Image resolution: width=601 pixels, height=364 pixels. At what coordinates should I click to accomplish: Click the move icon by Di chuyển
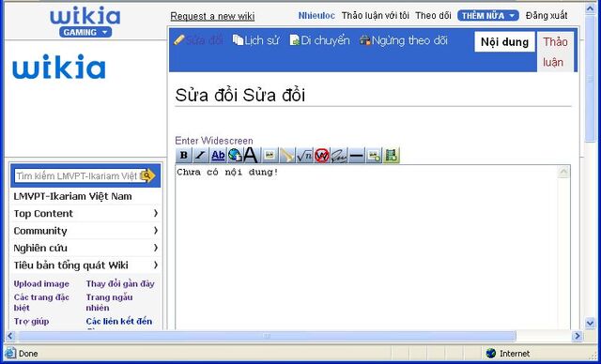pos(294,39)
